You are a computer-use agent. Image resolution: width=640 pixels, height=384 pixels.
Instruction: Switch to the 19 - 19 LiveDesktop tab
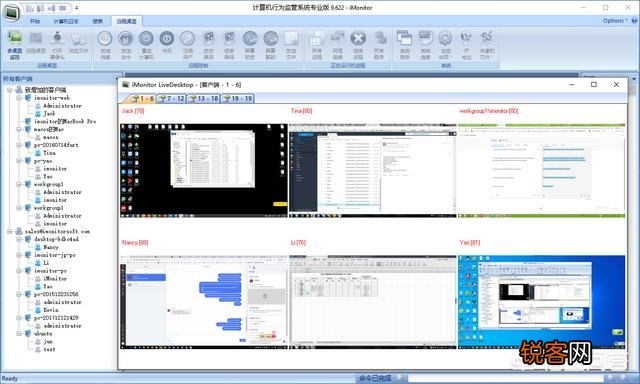point(238,98)
